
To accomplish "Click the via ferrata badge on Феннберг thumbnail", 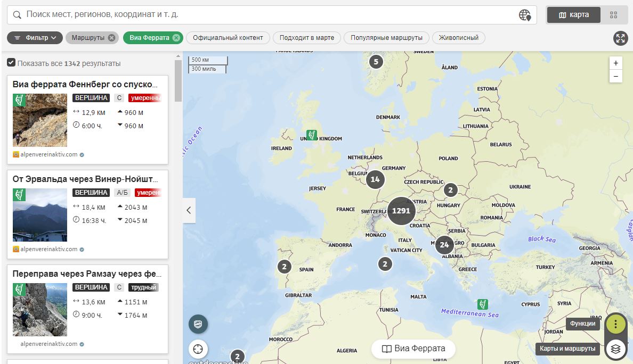I will pos(19,100).
